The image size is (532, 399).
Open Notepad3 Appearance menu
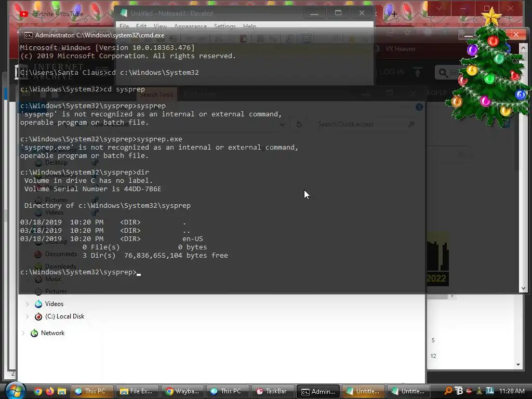pyautogui.click(x=190, y=26)
